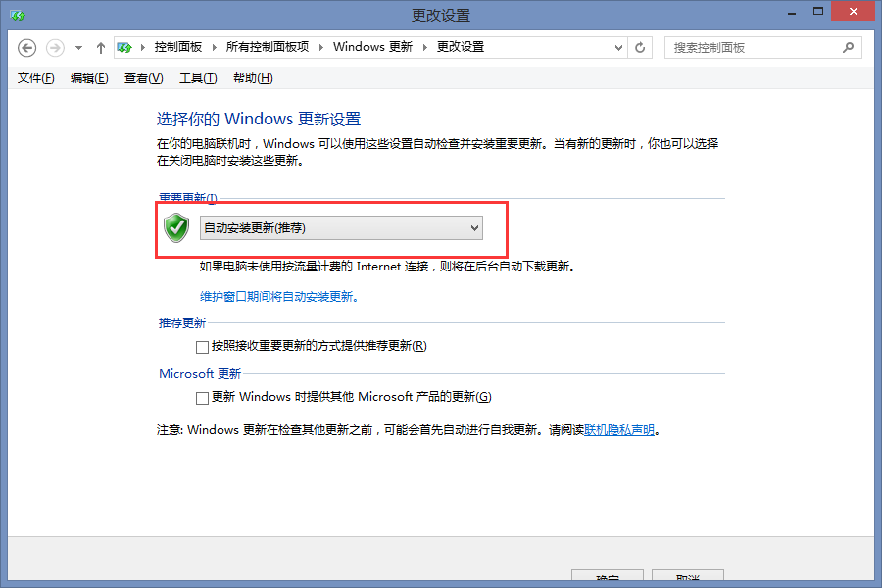Viewport: 882px width, 588px height.
Task: Expand the important updates combo box
Action: pyautogui.click(x=341, y=228)
